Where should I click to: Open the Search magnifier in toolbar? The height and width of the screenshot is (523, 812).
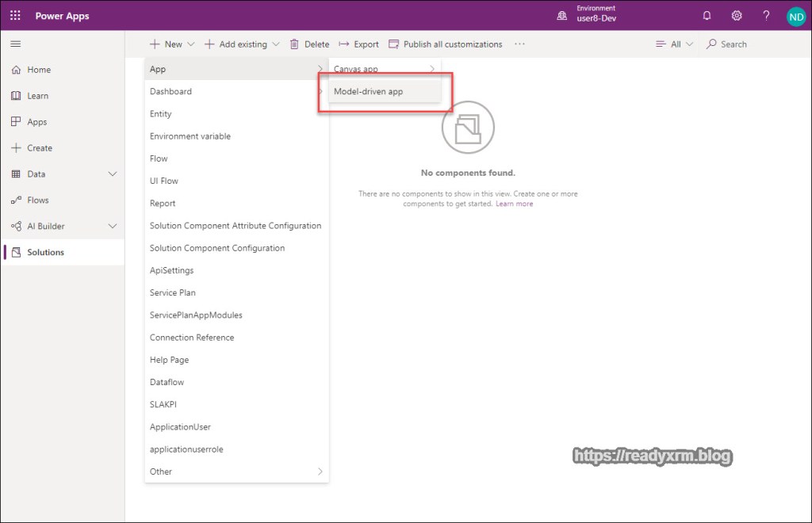click(711, 44)
